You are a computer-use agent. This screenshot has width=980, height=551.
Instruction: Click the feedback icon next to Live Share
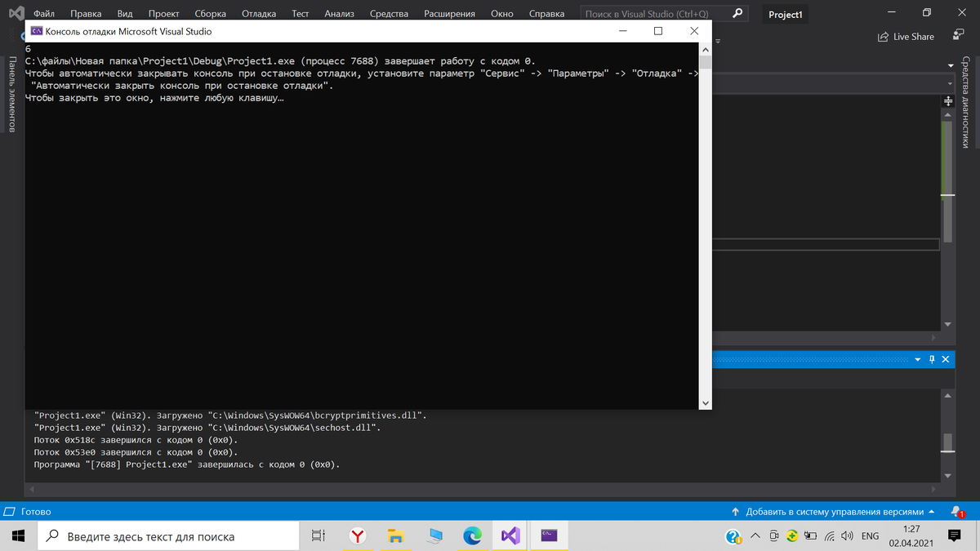click(956, 36)
